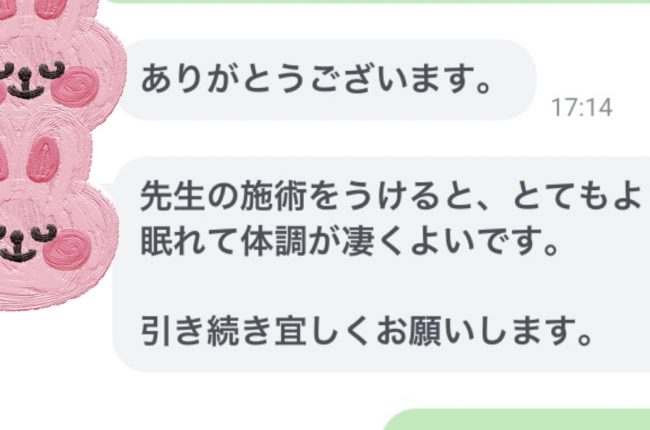Screen dimensions: 650x430
Task: Select the ありがとうございます。 message bubble
Action: (x=327, y=80)
